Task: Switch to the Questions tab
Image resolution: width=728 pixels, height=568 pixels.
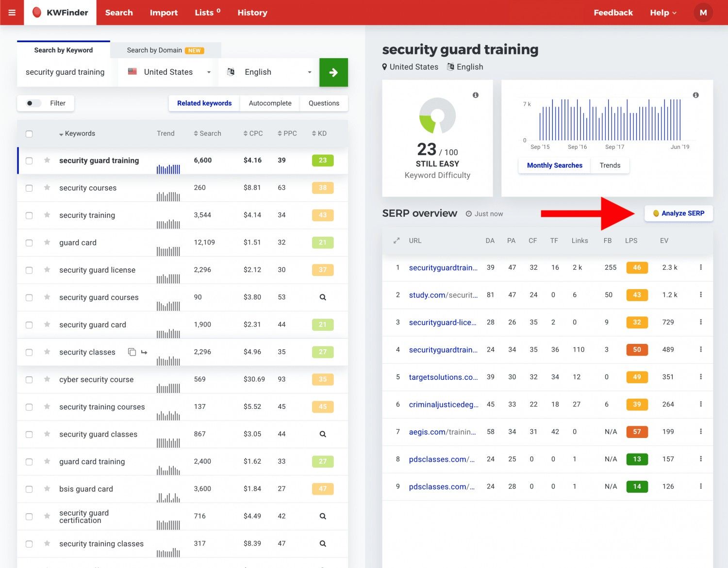Action: coord(324,103)
